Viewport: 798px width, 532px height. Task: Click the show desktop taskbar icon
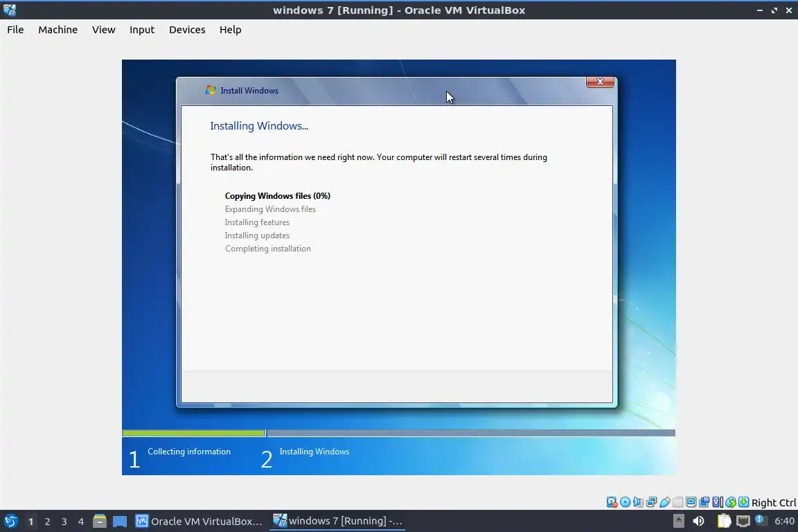[x=120, y=522]
